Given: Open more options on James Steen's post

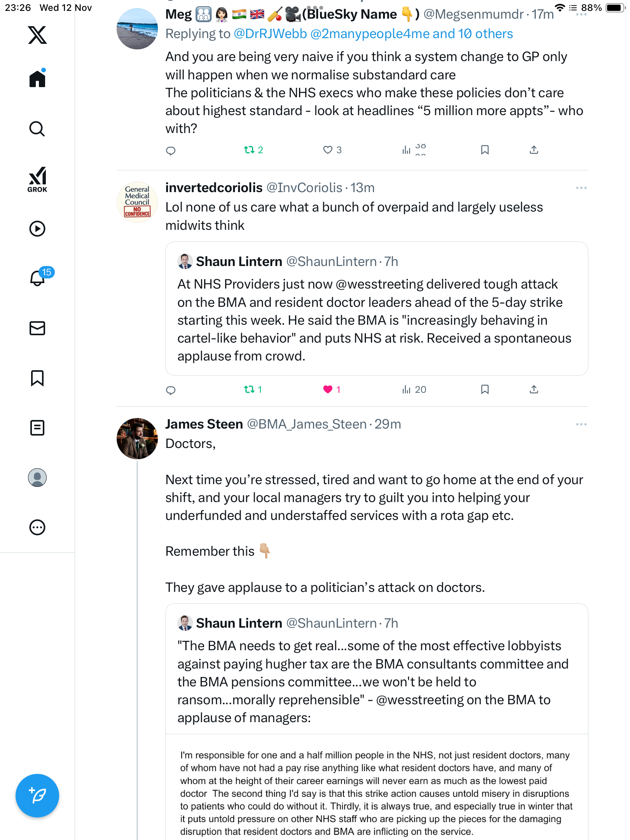Looking at the screenshot, I should [581, 424].
